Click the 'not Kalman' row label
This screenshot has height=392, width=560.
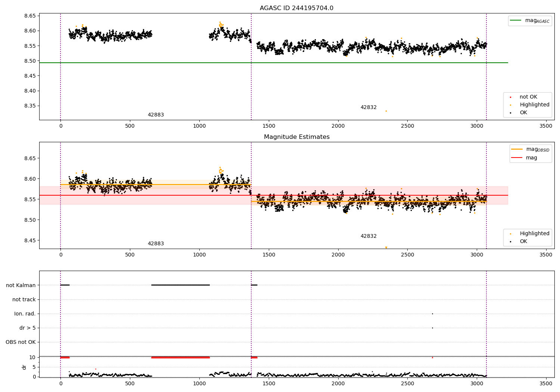pyautogui.click(x=21, y=285)
